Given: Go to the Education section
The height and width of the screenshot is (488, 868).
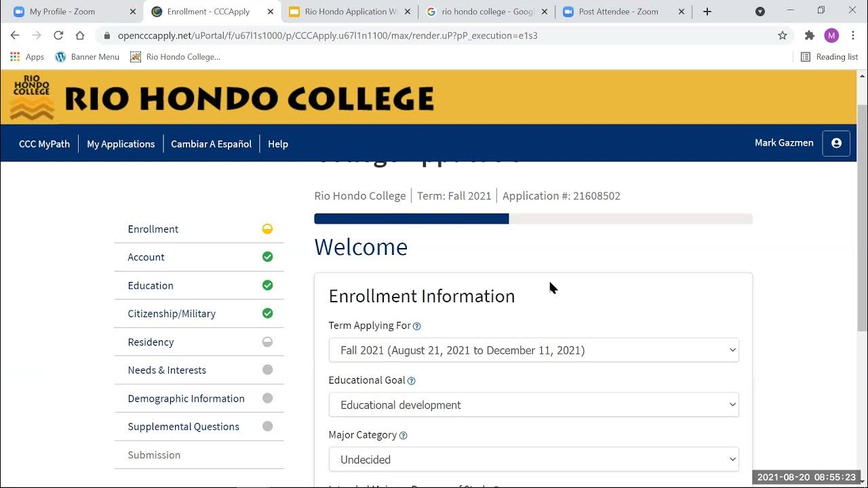Looking at the screenshot, I should pos(151,285).
